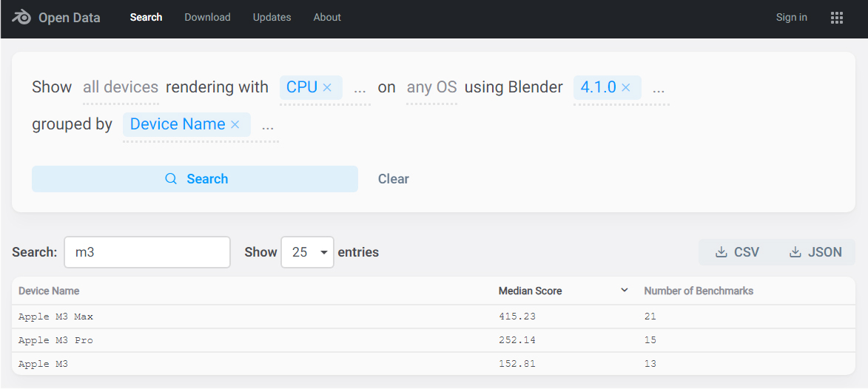The image size is (868, 389).
Task: Select the Apple M3 Pro row name
Action: point(55,340)
